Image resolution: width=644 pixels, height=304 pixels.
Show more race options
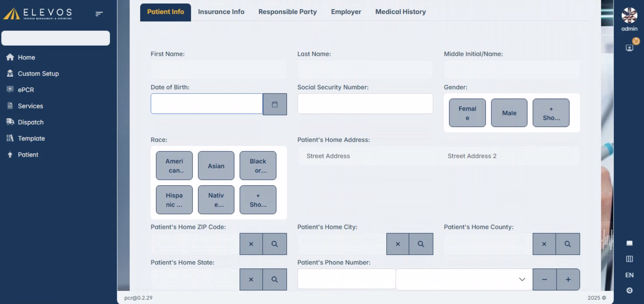click(258, 200)
